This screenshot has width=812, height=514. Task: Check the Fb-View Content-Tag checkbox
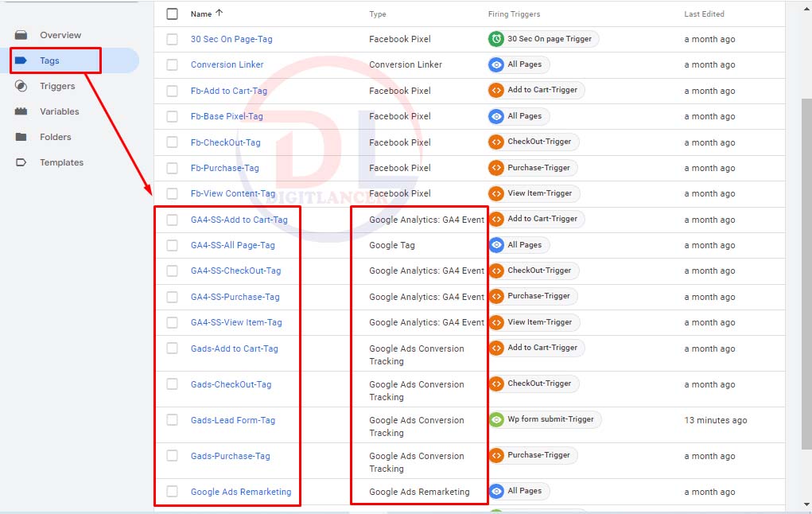click(172, 194)
